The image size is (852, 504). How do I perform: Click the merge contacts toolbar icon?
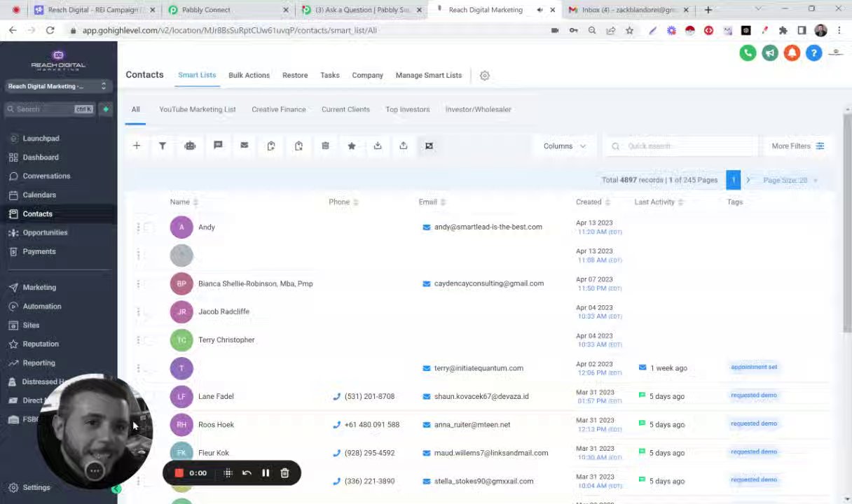click(430, 146)
